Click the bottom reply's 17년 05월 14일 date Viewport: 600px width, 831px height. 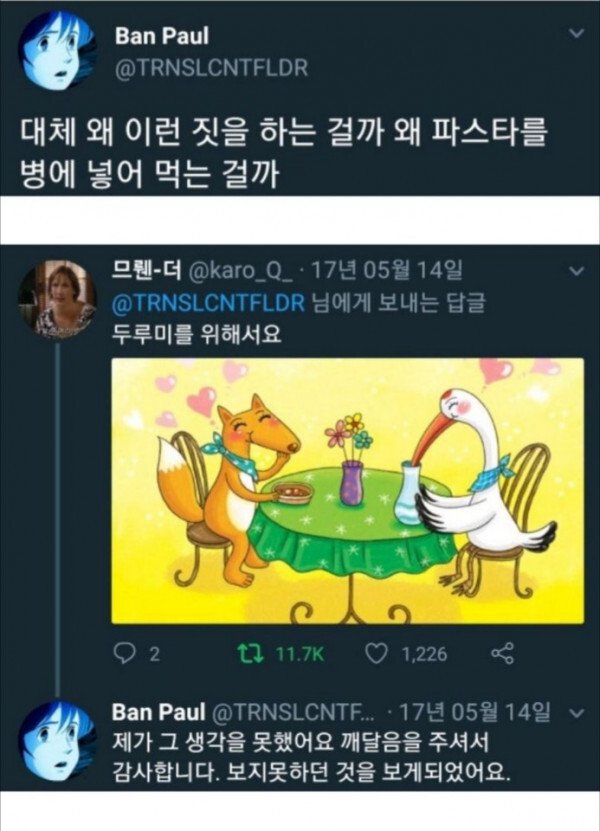tap(473, 712)
